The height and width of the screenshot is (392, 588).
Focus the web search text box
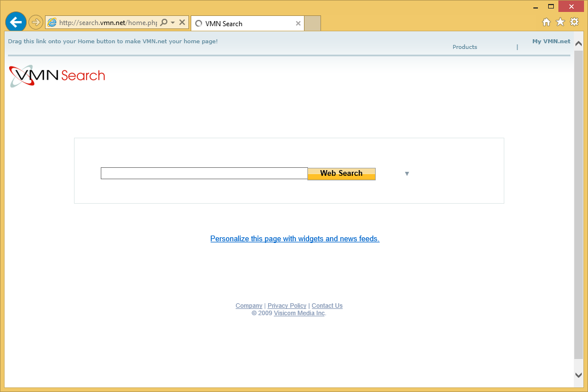[x=204, y=173]
